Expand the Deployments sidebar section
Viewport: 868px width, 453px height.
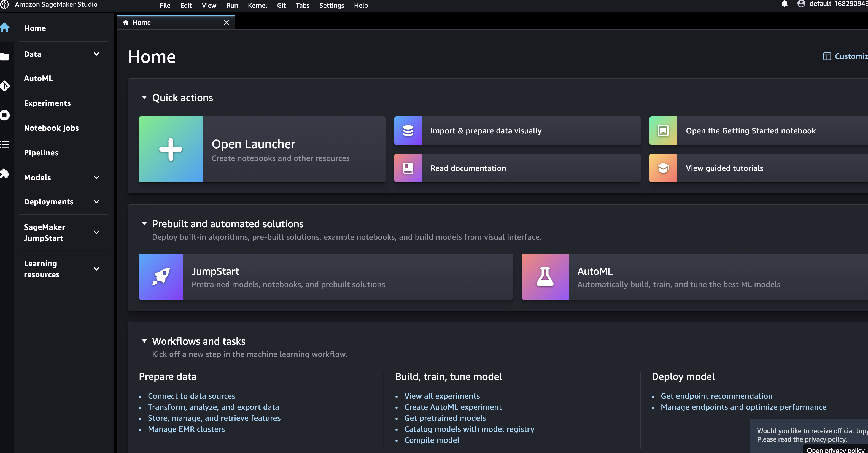coord(96,201)
